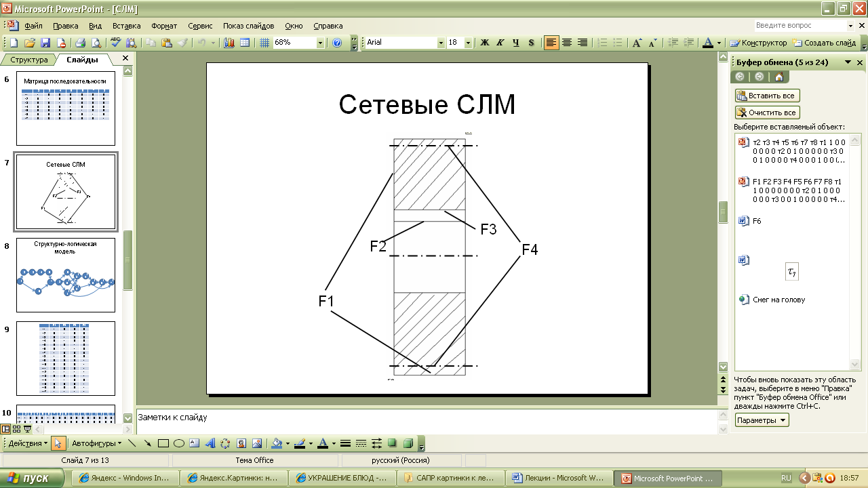Click the Вставить все button
Image resolution: width=868 pixels, height=488 pixels.
[768, 96]
